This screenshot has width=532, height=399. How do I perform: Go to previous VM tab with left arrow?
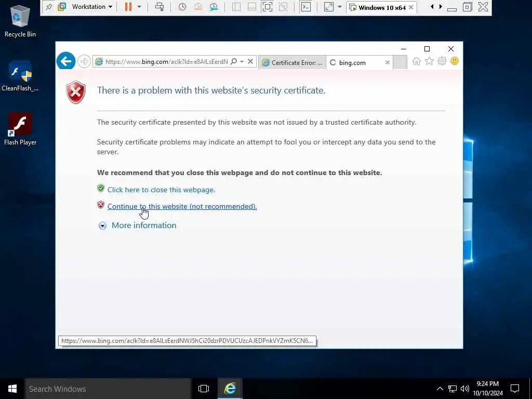pyautogui.click(x=432, y=7)
